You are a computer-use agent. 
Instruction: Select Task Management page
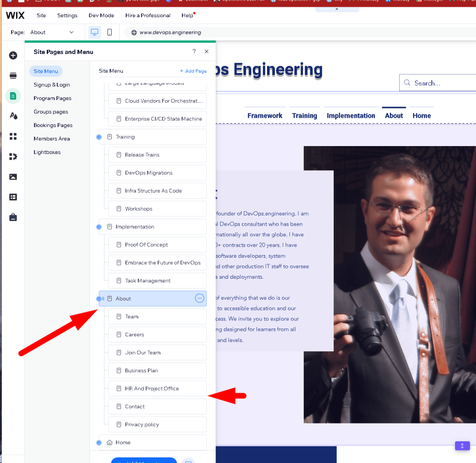click(x=157, y=281)
